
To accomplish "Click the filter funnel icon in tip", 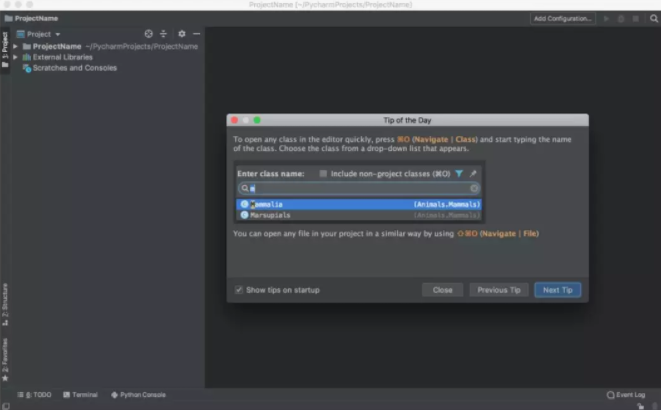I will click(459, 173).
